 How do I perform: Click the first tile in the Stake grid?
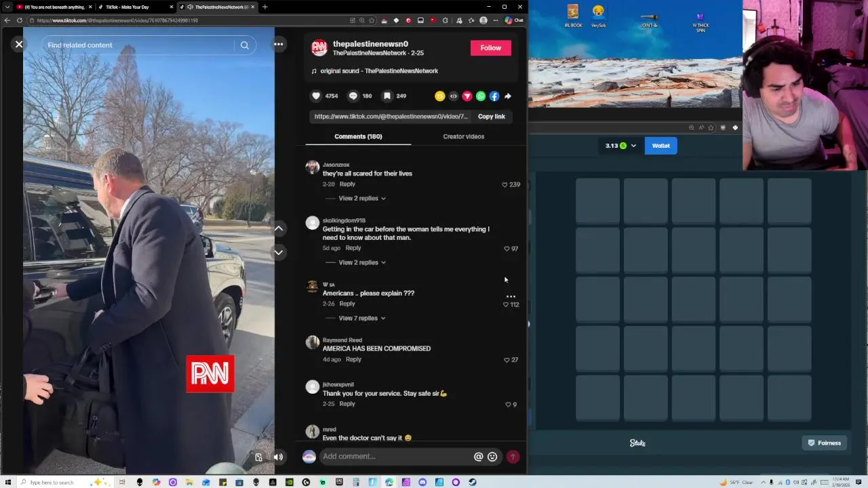pos(597,201)
